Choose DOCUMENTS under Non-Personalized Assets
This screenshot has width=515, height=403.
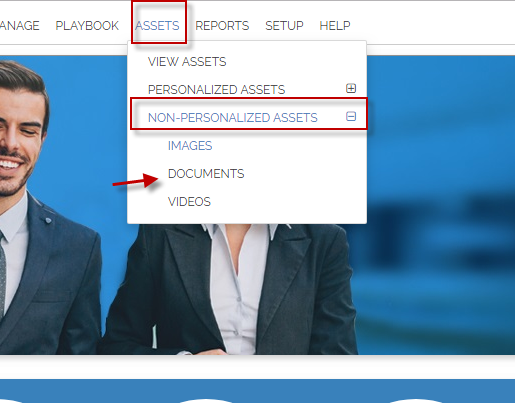[x=206, y=174]
